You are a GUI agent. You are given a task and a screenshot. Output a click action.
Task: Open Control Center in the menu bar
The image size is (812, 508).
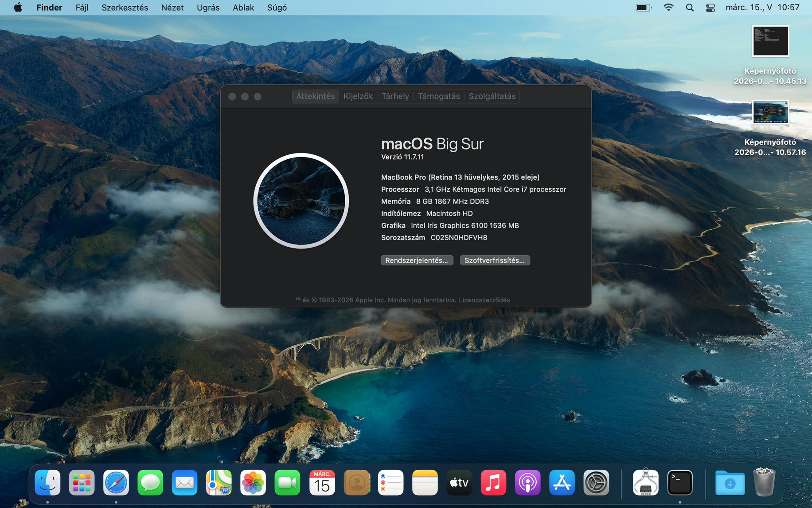click(x=710, y=8)
